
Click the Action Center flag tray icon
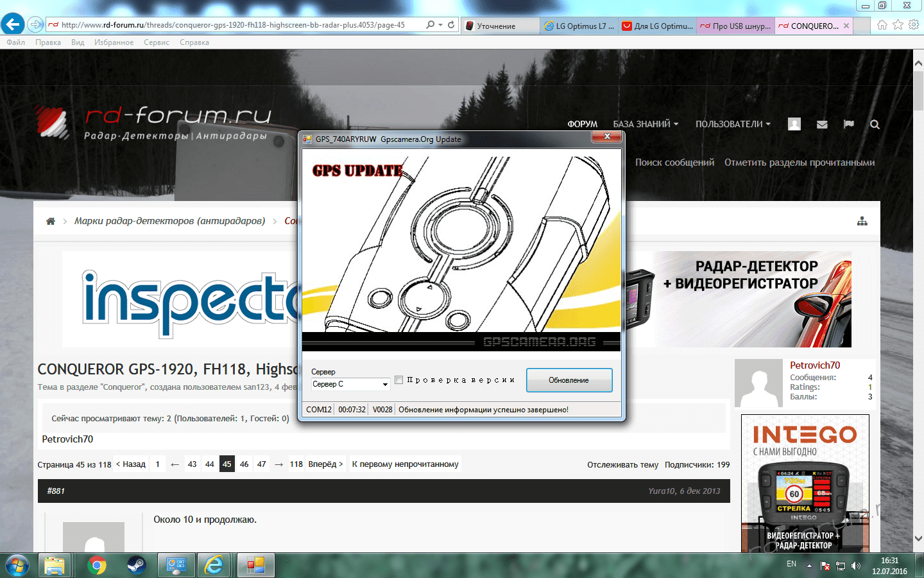[x=825, y=566]
